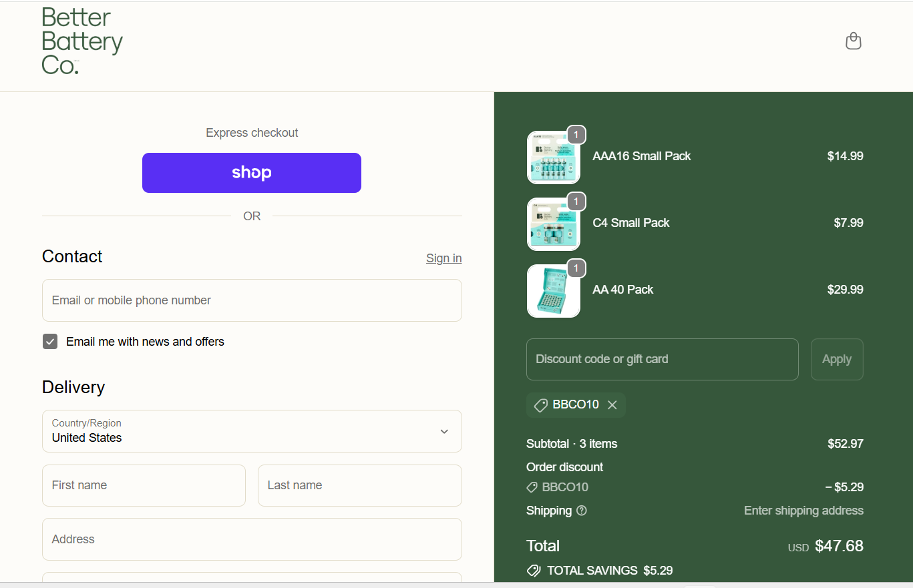Click the Discount code or gift card field
The image size is (913, 588).
pyautogui.click(x=663, y=359)
